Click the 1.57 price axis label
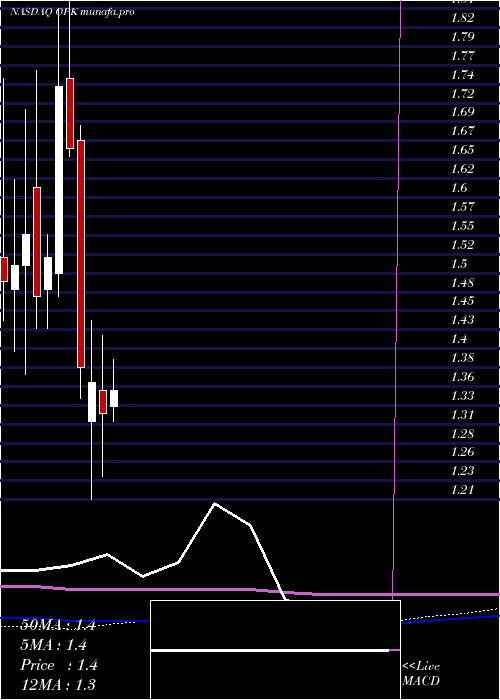 point(462,207)
